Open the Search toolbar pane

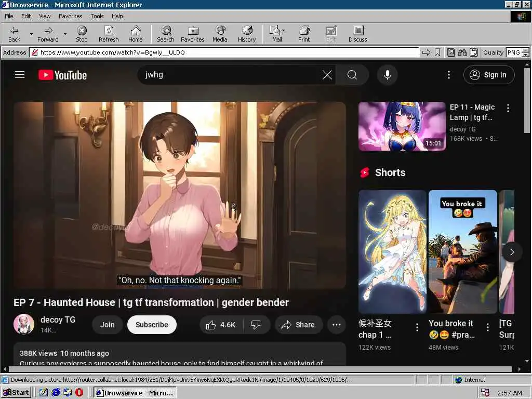166,34
